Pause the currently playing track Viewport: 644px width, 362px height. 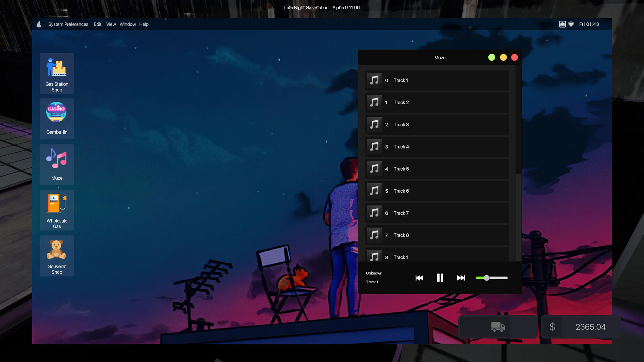click(440, 278)
